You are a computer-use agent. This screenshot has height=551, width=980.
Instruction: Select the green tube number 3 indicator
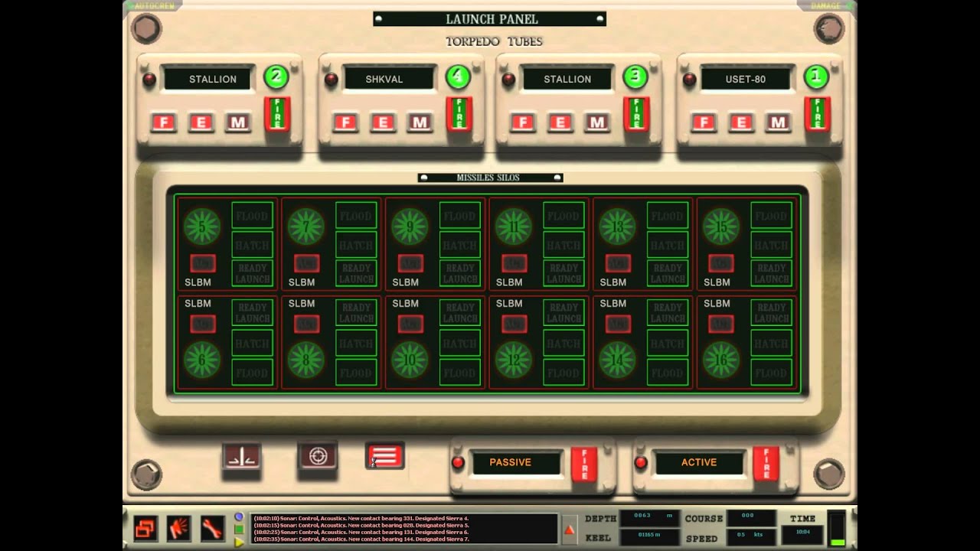635,77
